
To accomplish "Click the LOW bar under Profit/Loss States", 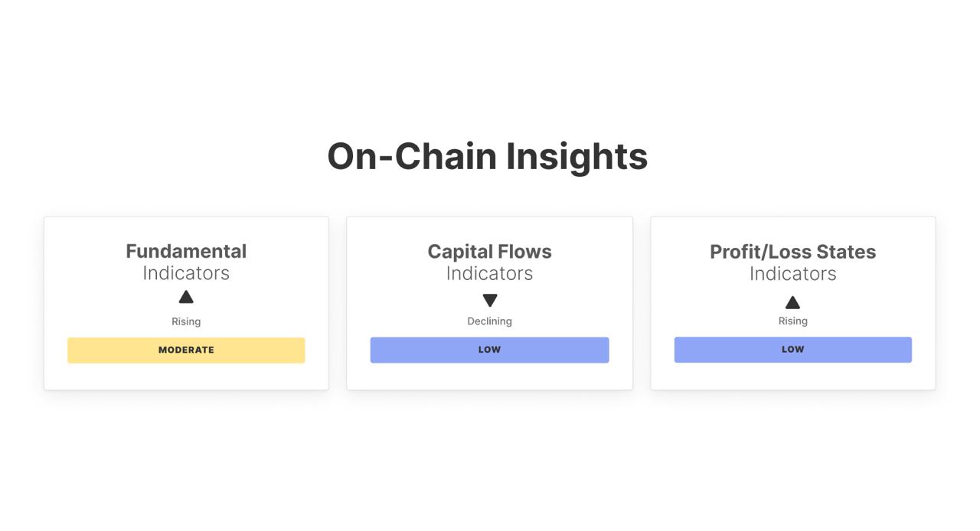I will (792, 349).
